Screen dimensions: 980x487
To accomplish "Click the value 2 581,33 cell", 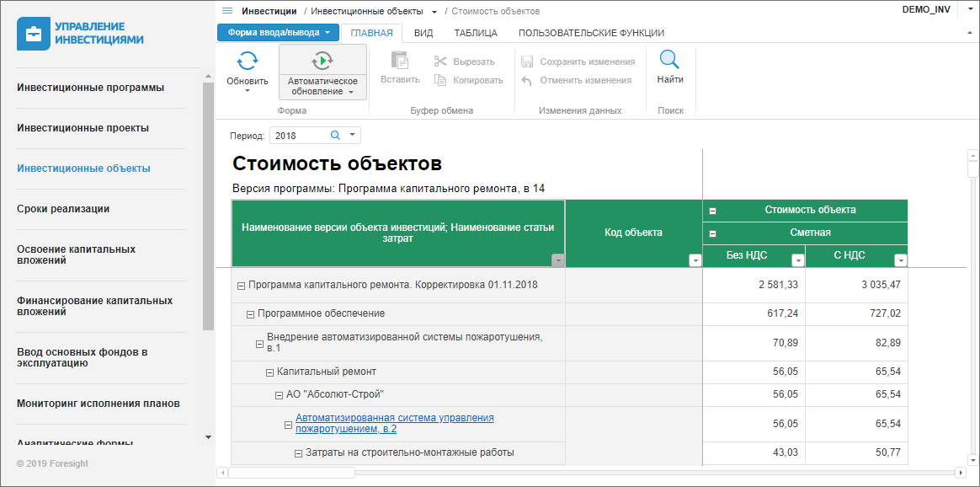I will pyautogui.click(x=754, y=285).
